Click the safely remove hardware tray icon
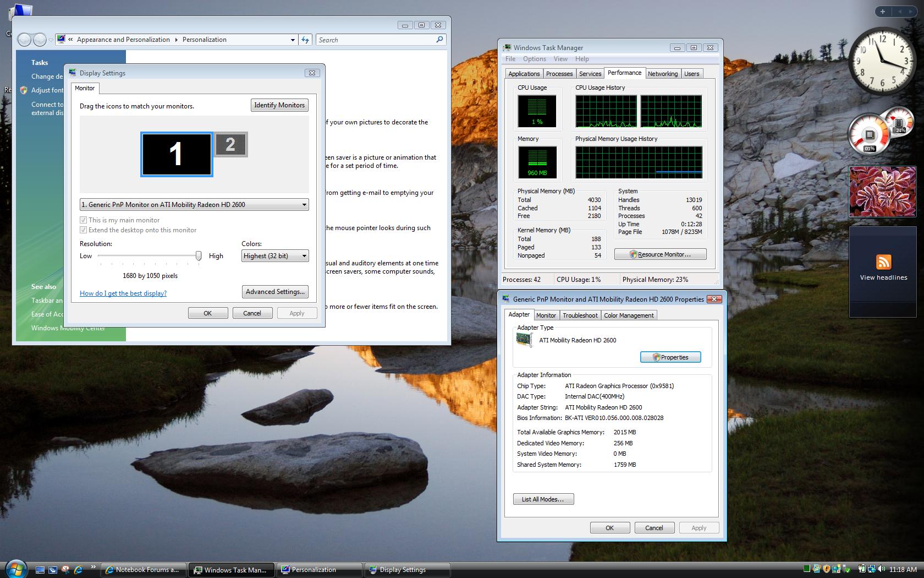The width and height of the screenshot is (924, 578). (847, 569)
